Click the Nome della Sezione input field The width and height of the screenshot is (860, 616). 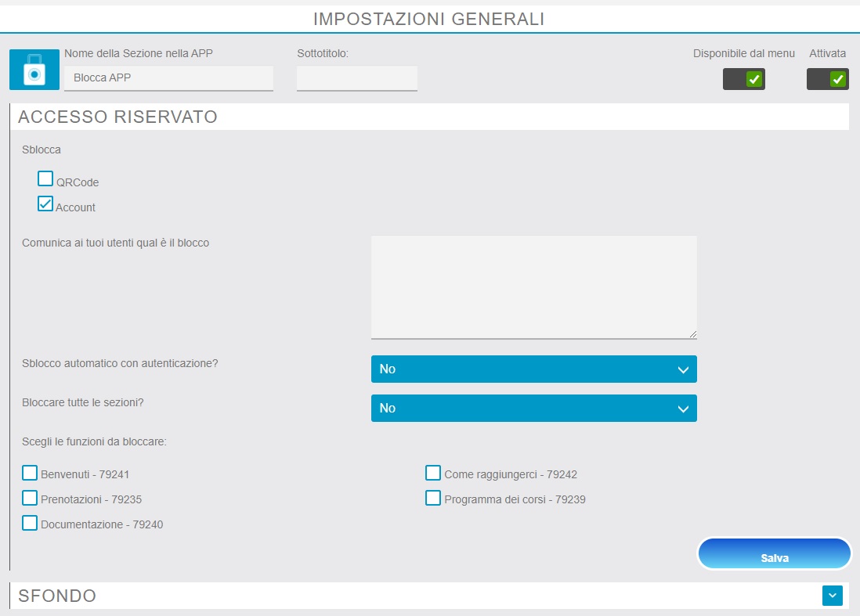point(168,78)
